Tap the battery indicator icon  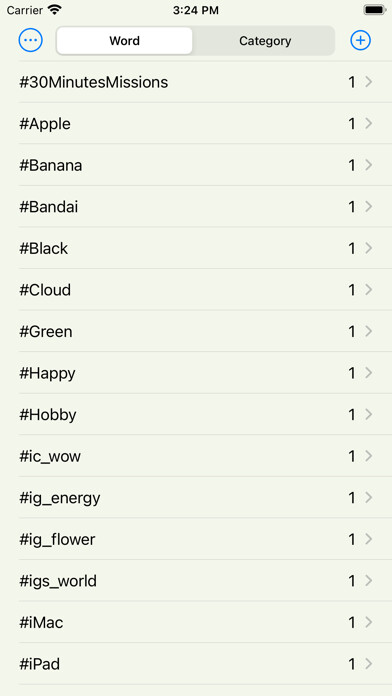[x=375, y=10]
